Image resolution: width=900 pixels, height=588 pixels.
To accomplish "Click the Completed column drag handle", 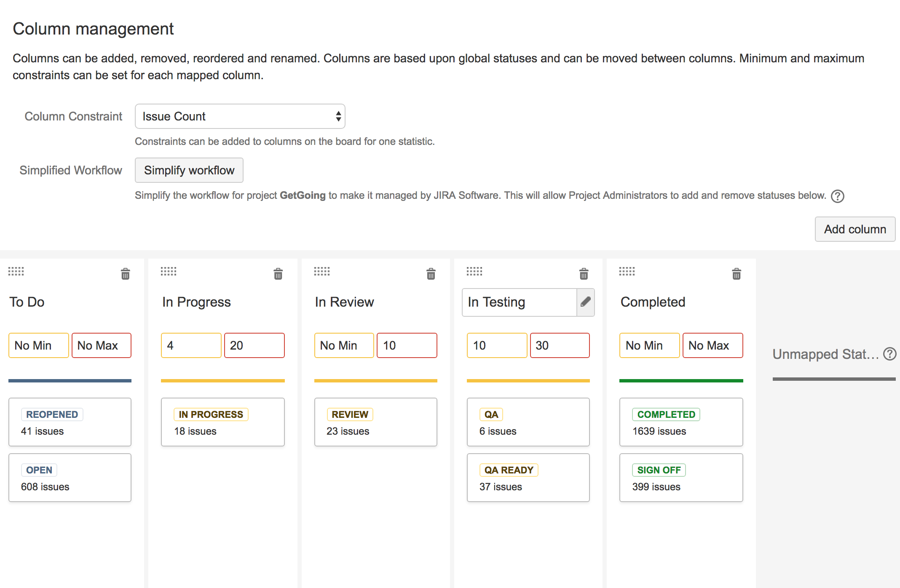I will (627, 271).
